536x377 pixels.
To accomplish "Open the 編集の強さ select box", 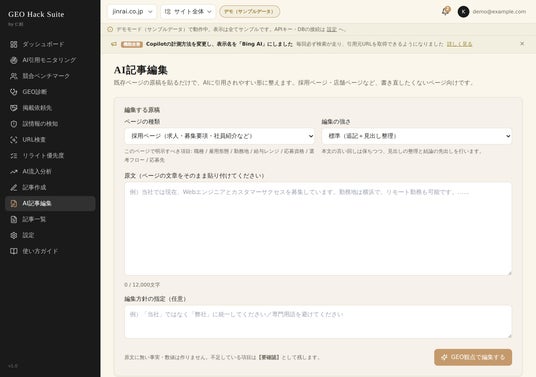I will [x=417, y=136].
